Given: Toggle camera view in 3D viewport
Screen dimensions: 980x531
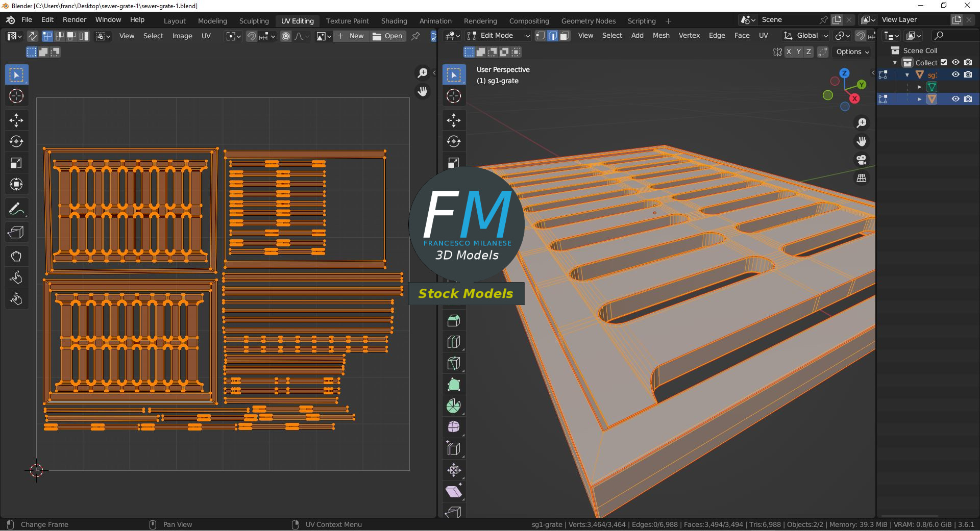Looking at the screenshot, I should (862, 160).
